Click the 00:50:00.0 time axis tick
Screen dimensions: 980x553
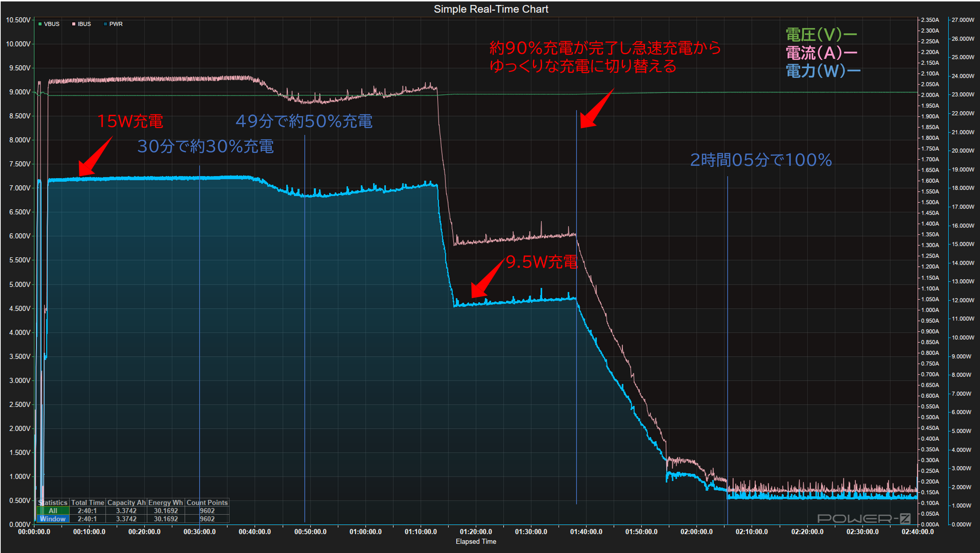pos(310,532)
